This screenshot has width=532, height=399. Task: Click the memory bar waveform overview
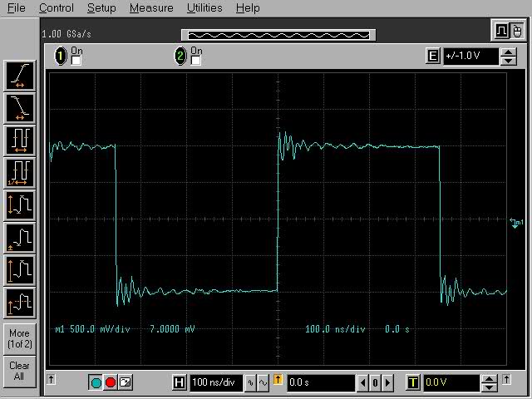coord(278,35)
